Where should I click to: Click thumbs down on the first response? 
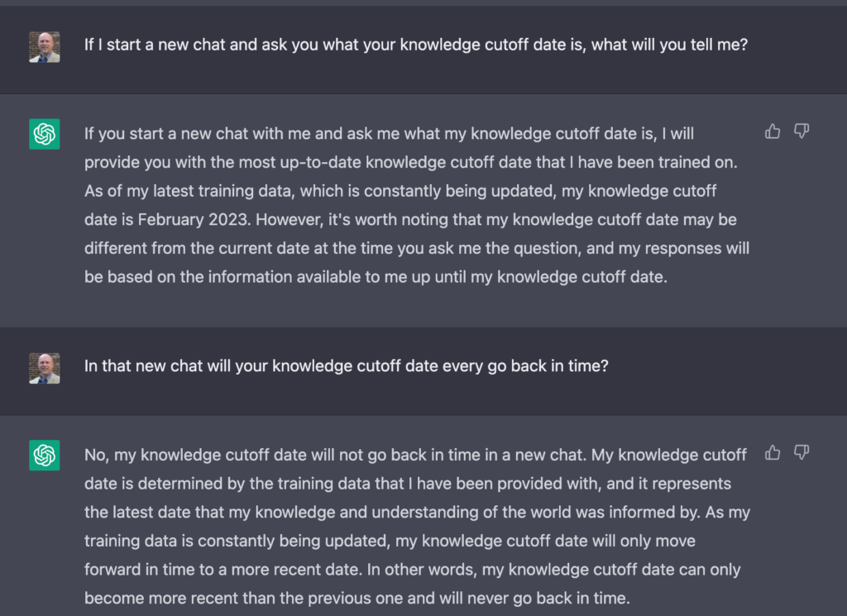[802, 131]
